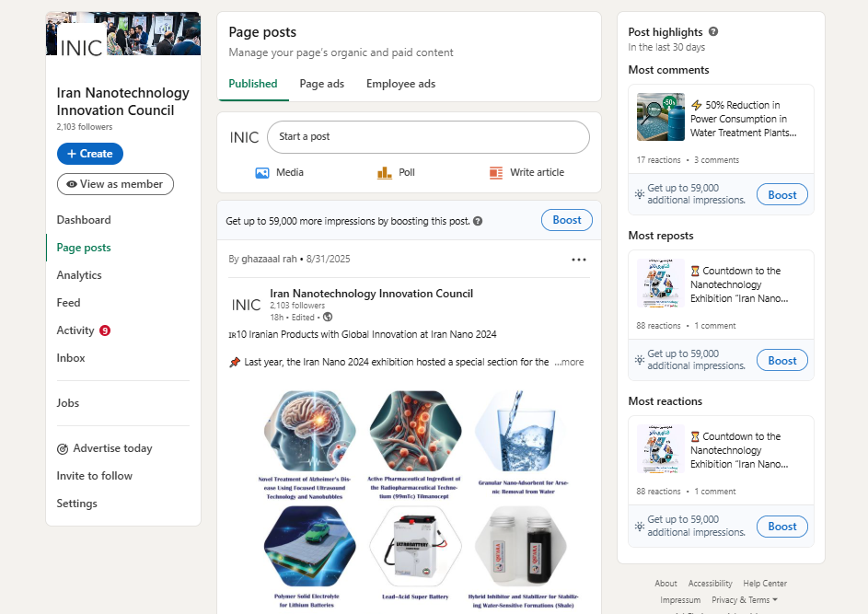Toggle View as member mode
The width and height of the screenshot is (868, 614).
click(115, 184)
